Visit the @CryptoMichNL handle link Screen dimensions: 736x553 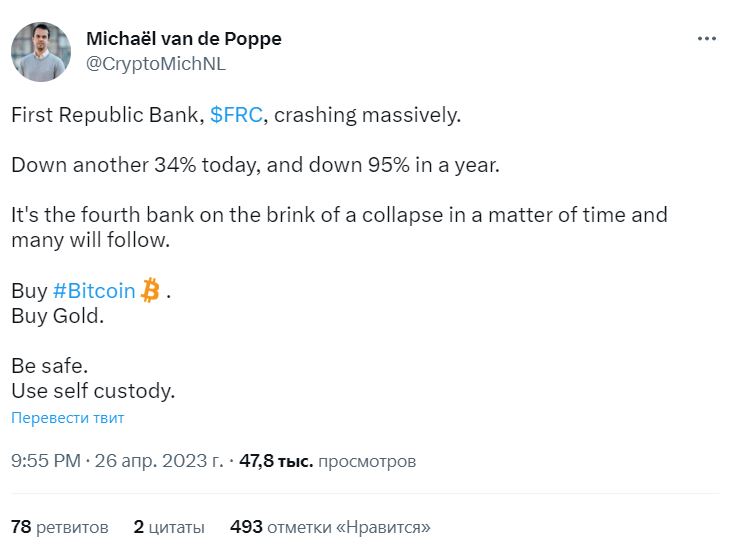156,64
